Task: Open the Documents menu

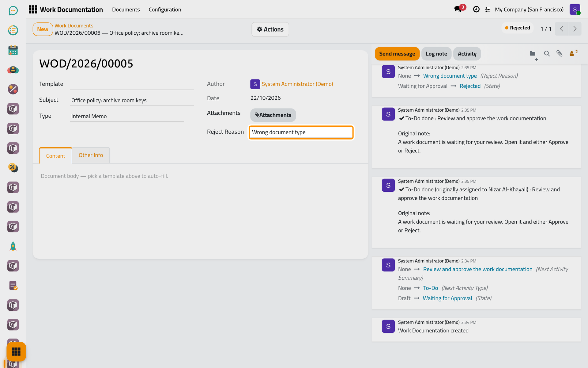Action: pos(126,10)
